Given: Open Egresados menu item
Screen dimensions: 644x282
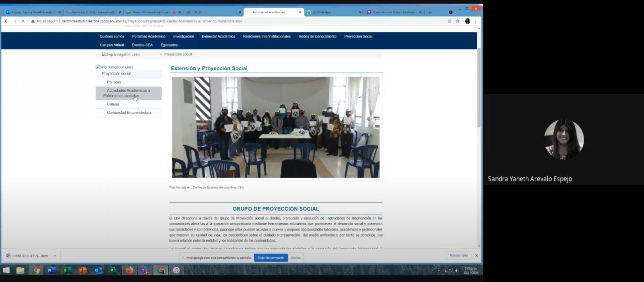Looking at the screenshot, I should pos(169,45).
